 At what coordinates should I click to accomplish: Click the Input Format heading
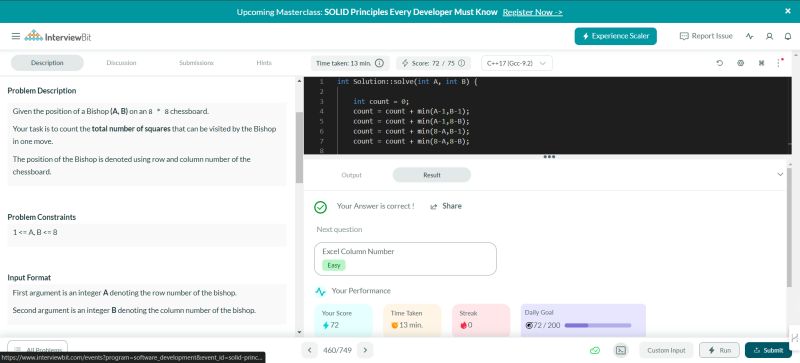29,278
